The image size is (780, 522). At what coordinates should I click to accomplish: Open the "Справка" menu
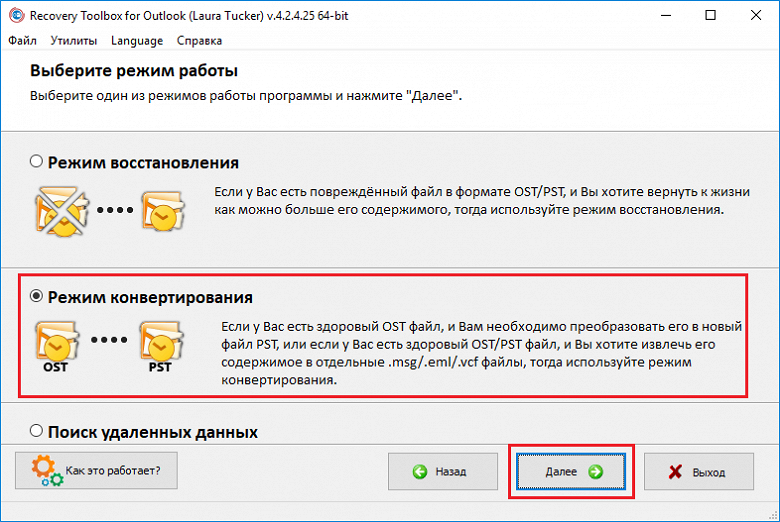pos(199,41)
